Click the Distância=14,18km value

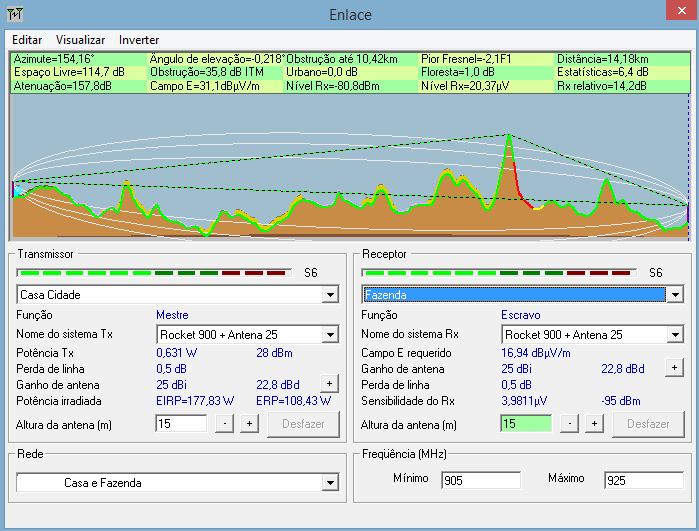603,59
